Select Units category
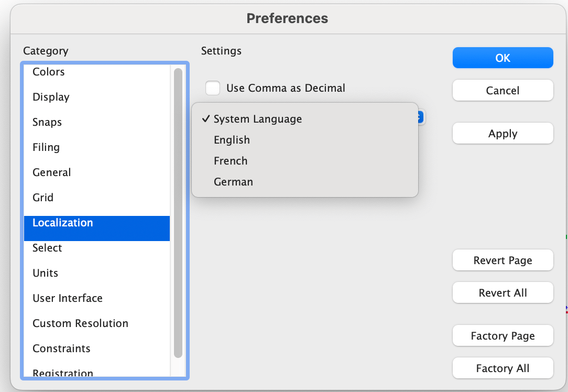568x392 pixels. coord(45,273)
